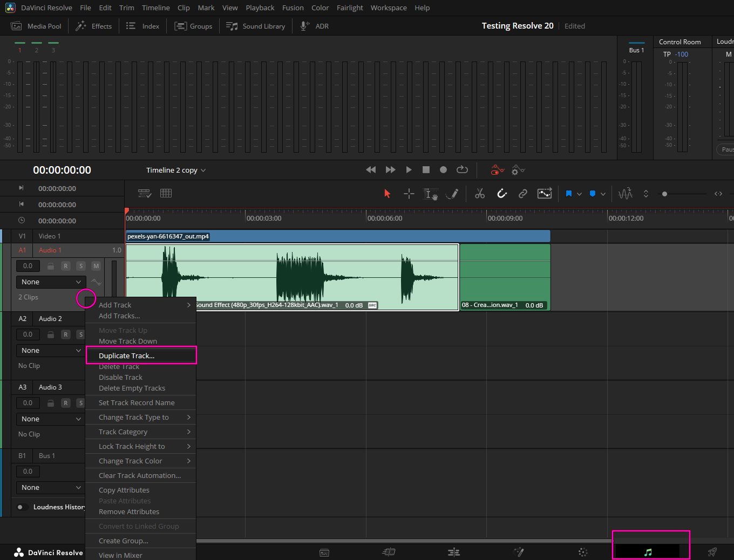Add a blue flag to clip
734x560 pixels.
(569, 194)
